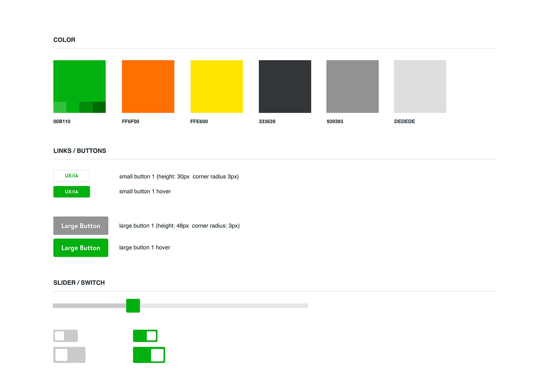The height and width of the screenshot is (392, 549).
Task: Click the 'large button 1 hover' text
Action: pyautogui.click(x=145, y=248)
